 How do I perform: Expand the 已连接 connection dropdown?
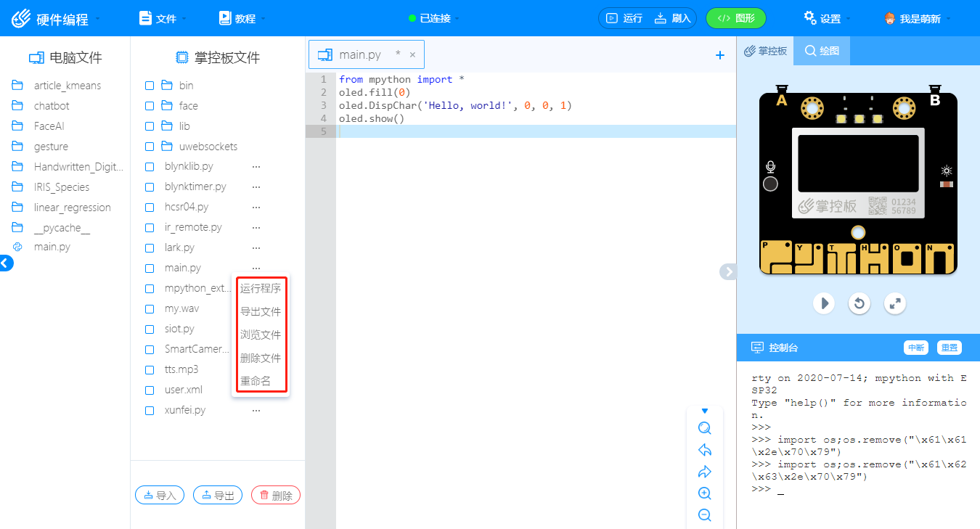(x=434, y=19)
